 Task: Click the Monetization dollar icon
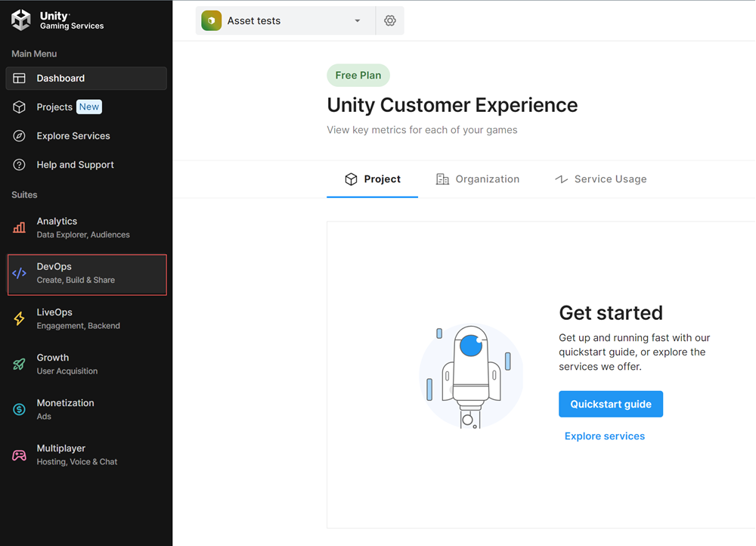pos(20,409)
